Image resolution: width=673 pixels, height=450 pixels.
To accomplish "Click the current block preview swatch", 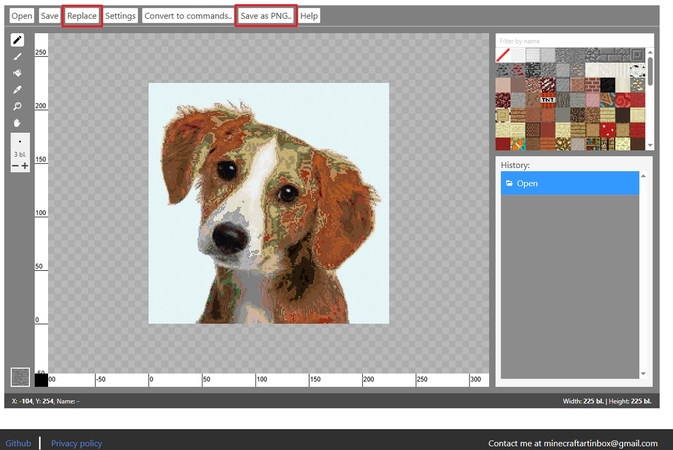I will 20,377.
